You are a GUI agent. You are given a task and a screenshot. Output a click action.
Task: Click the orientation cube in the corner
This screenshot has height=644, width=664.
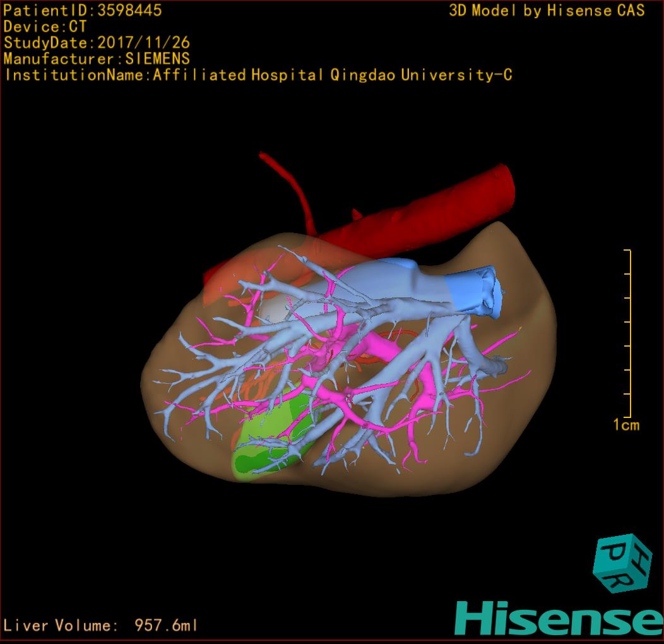(x=622, y=564)
